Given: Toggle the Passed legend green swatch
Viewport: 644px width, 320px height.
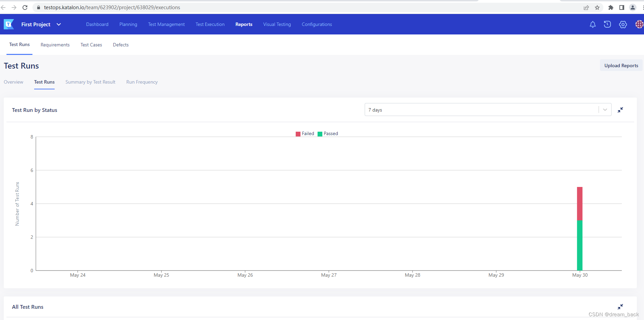Looking at the screenshot, I should [x=320, y=134].
